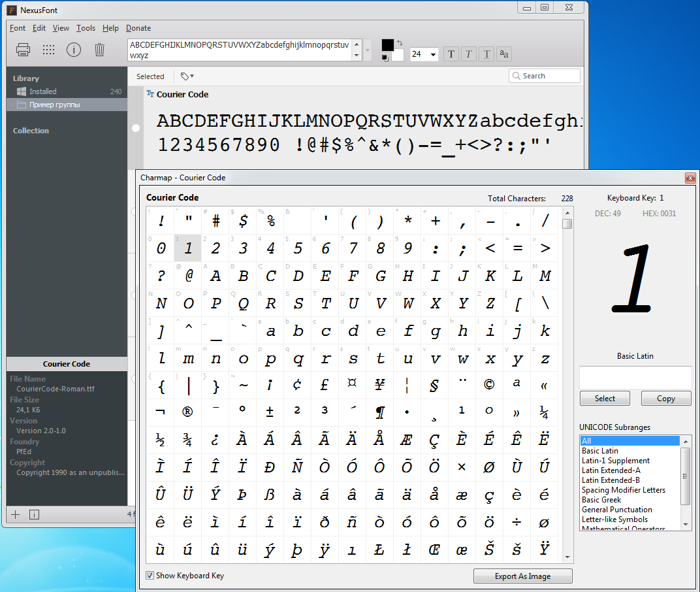Click the @ character cell
Viewport: 700px width, 592px height.
click(189, 275)
